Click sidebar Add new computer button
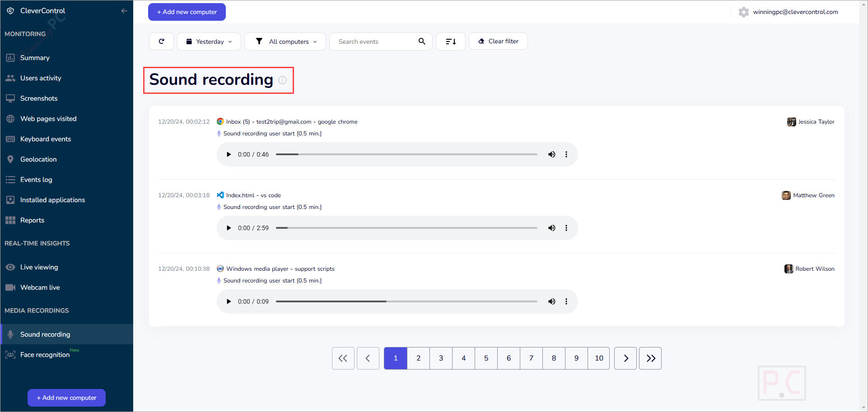This screenshot has width=868, height=412. pos(66,398)
